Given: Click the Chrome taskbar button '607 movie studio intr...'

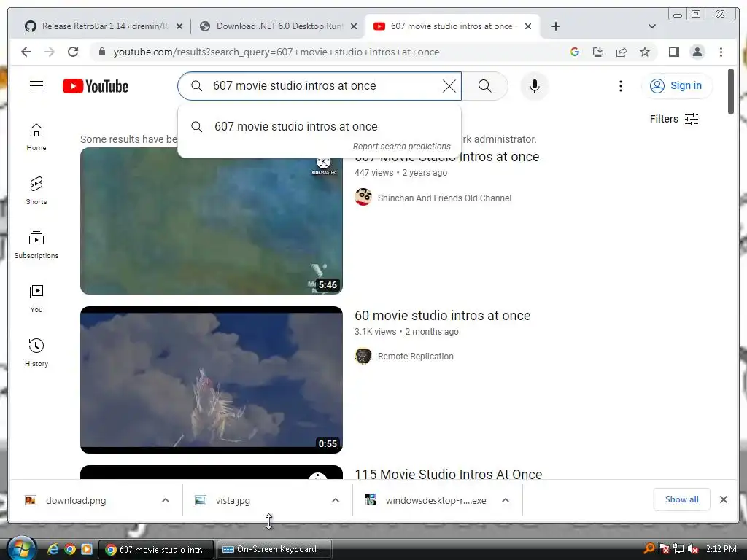Looking at the screenshot, I should pos(156,549).
